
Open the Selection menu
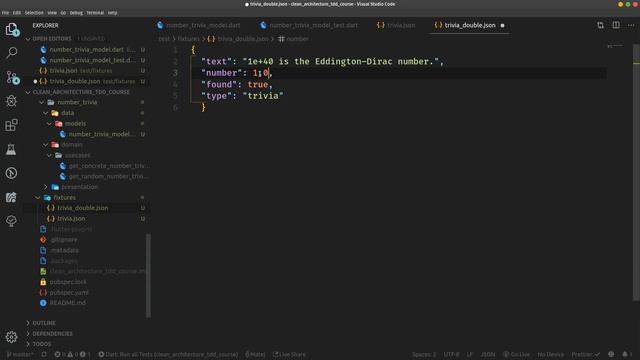coord(34,13)
